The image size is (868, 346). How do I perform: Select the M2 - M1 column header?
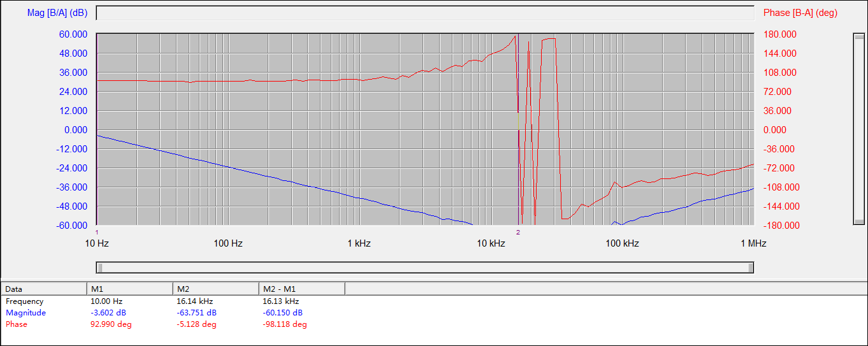tap(302, 289)
